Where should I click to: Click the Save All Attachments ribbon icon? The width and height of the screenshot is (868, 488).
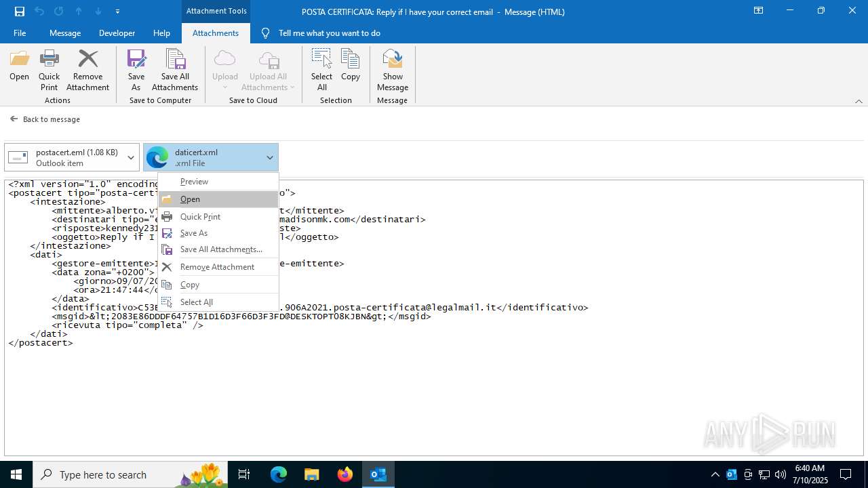(175, 70)
